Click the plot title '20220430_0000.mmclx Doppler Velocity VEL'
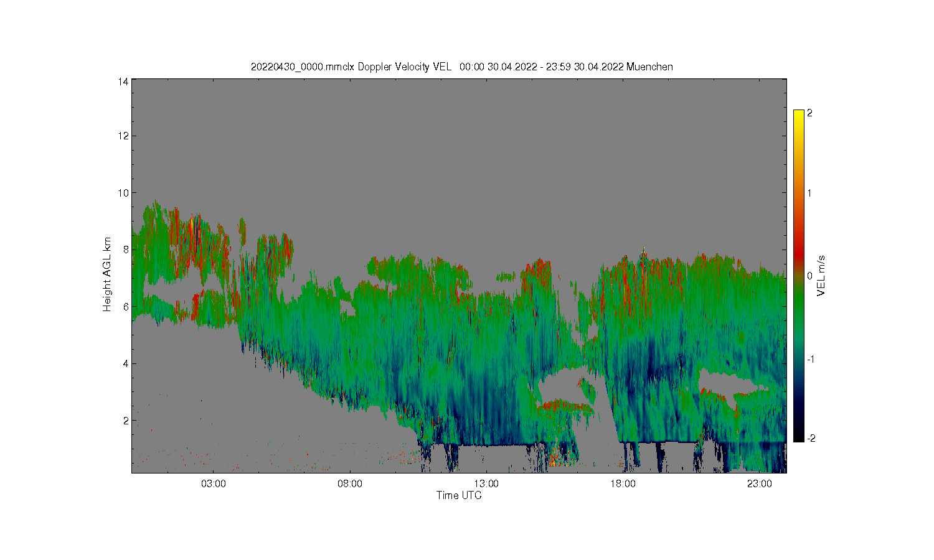Viewport: 934px width, 560px height. (351, 67)
